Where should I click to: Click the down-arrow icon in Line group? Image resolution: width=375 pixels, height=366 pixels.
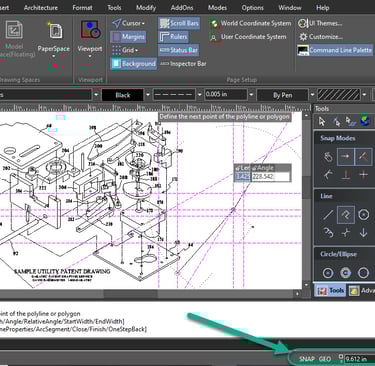click(363, 232)
